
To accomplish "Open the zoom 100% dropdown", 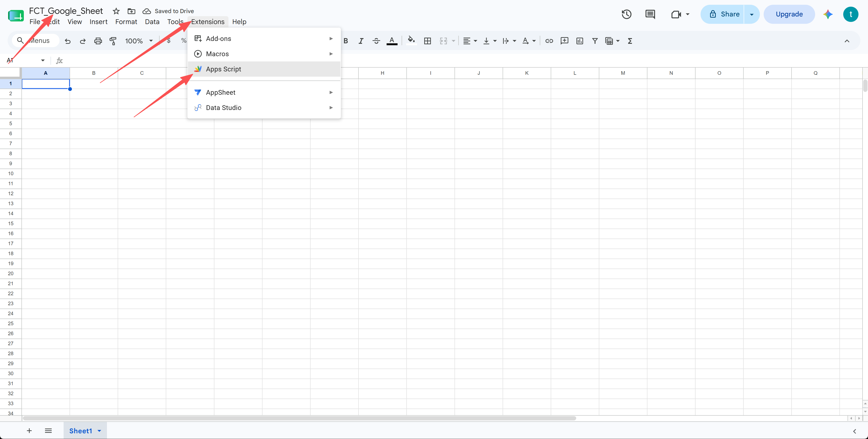I will pyautogui.click(x=139, y=41).
